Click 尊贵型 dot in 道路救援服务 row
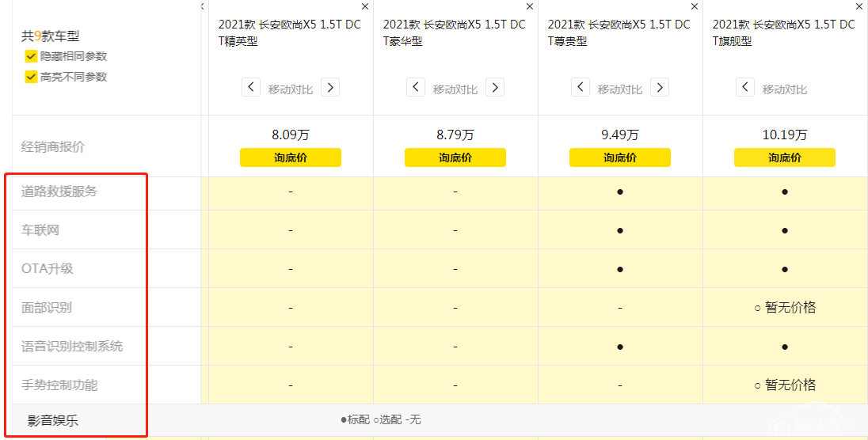 pos(620,192)
